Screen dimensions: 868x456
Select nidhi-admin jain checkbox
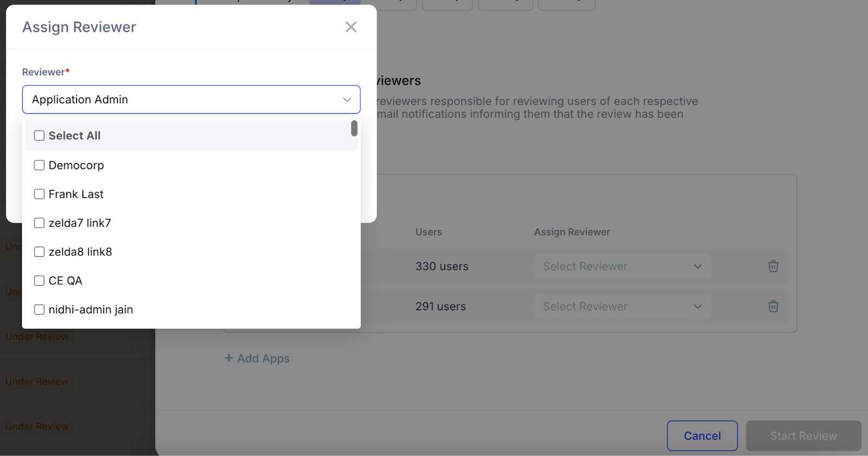(39, 310)
